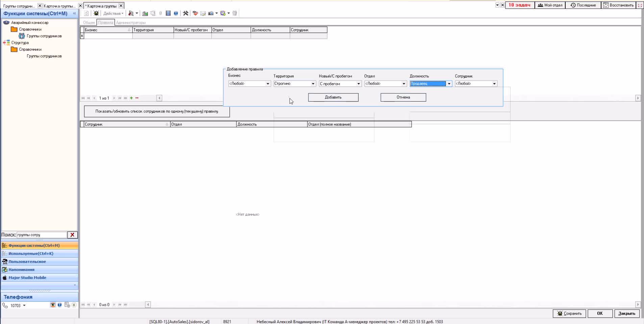This screenshot has width=644, height=324.
Task: Select the Структура tree node
Action: coord(20,43)
